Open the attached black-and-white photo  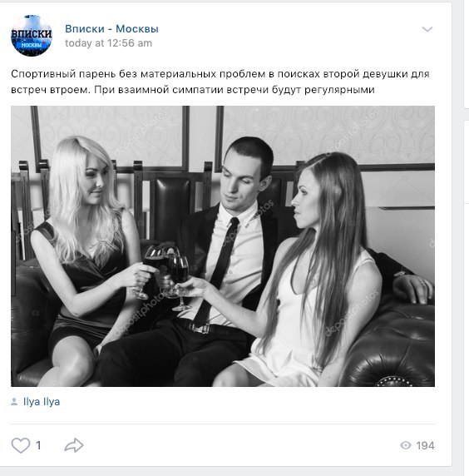[223, 245]
